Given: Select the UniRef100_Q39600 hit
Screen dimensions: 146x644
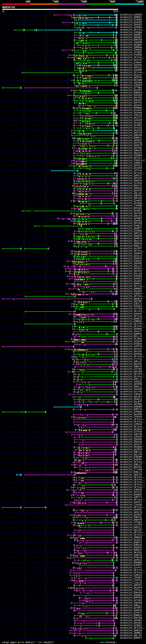Looking at the screenshot, I should coord(131,63).
